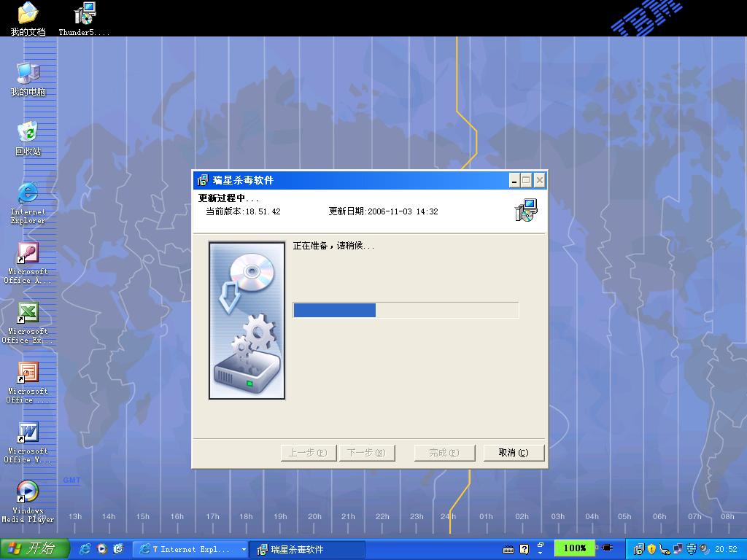Select the Thunder5 installer desktop icon
The image size is (747, 560).
click(x=85, y=19)
